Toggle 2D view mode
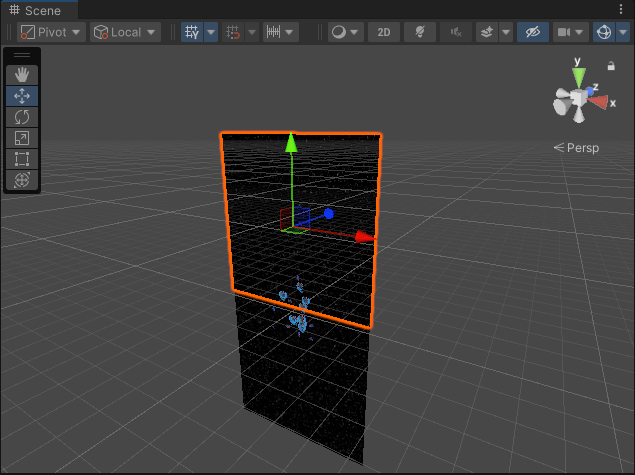Screen dimensions: 635x475 (x=384, y=32)
